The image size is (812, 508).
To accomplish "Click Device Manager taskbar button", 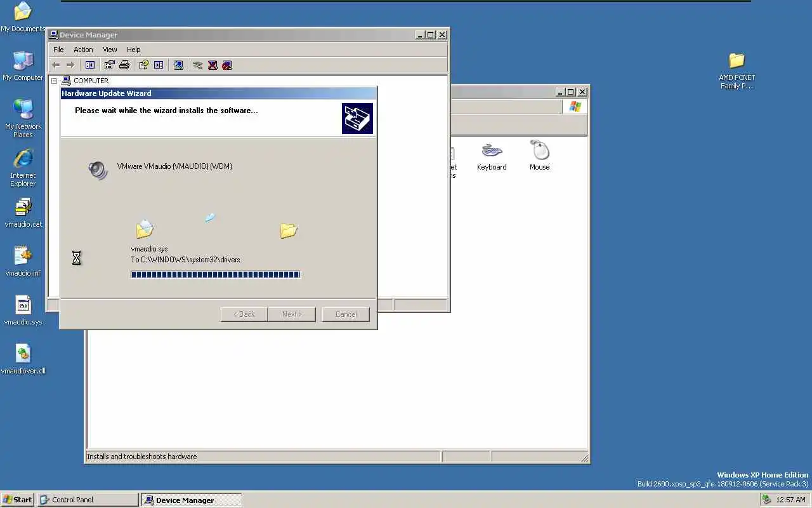I will [x=191, y=500].
